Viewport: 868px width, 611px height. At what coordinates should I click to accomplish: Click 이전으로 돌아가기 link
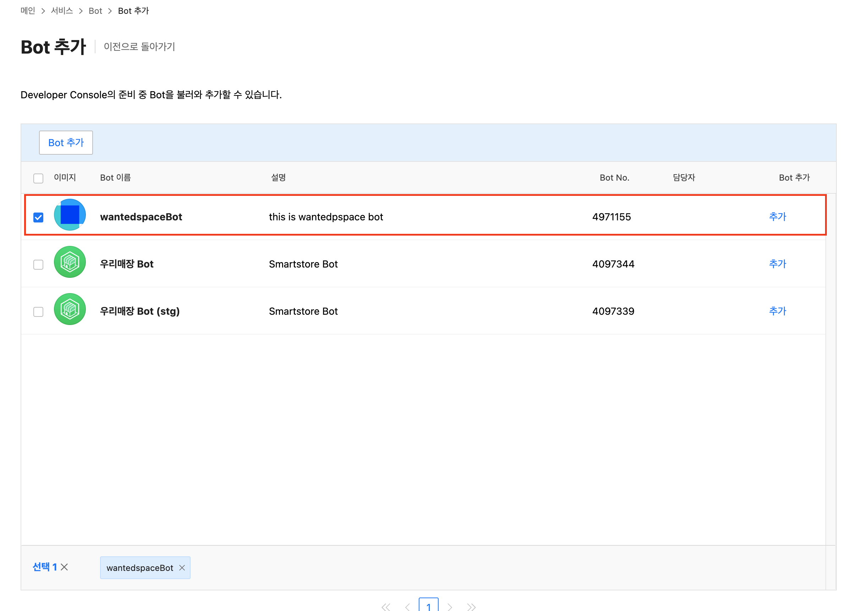139,46
